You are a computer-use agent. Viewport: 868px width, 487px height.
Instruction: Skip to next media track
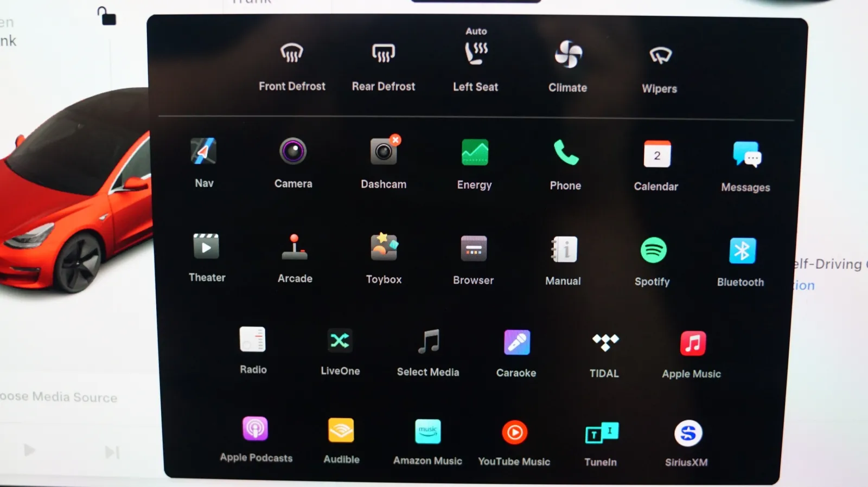click(112, 452)
